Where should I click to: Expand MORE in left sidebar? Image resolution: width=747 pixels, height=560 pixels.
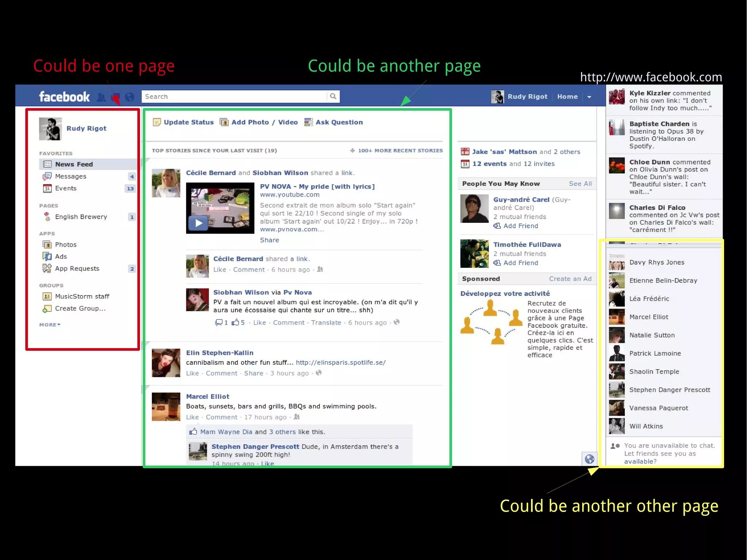[50, 325]
